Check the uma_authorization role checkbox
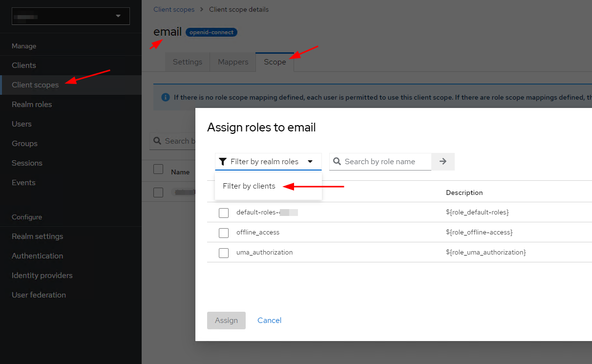The height and width of the screenshot is (364, 592). point(224,253)
